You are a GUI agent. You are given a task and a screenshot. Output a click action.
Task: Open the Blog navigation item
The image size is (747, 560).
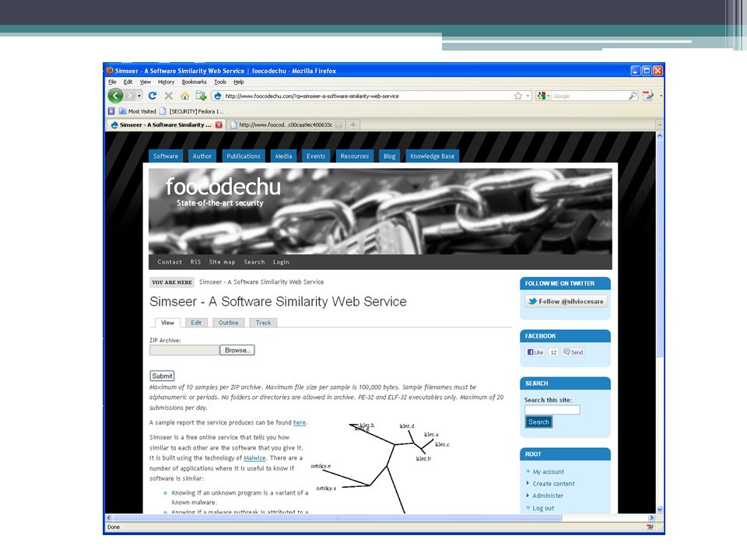(389, 156)
